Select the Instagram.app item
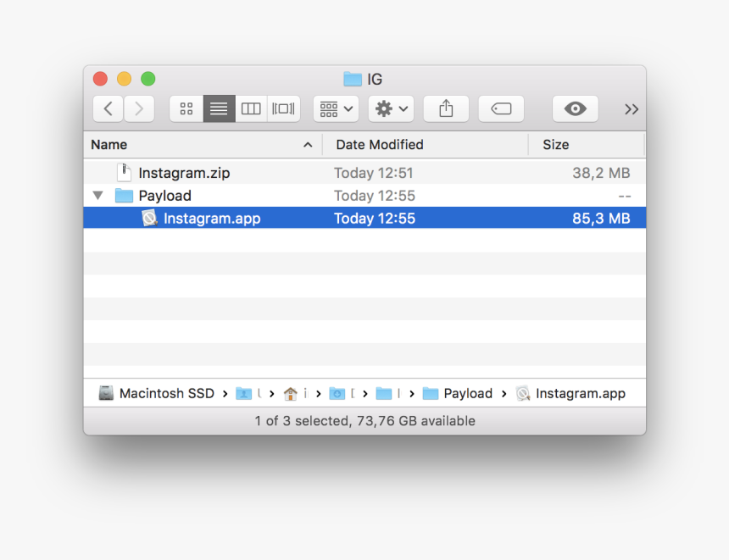Image resolution: width=729 pixels, height=560 pixels. (x=365, y=218)
